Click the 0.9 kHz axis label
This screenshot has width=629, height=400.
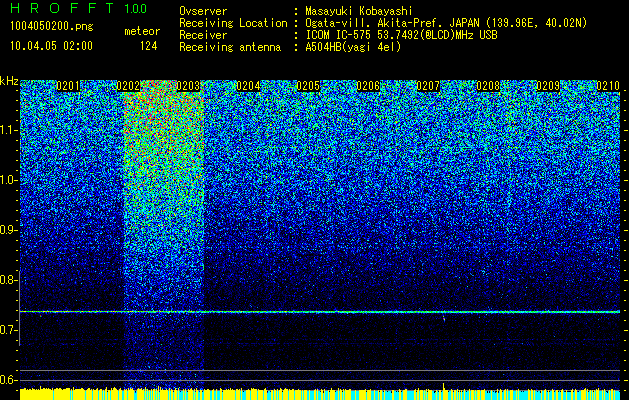pos(8,230)
